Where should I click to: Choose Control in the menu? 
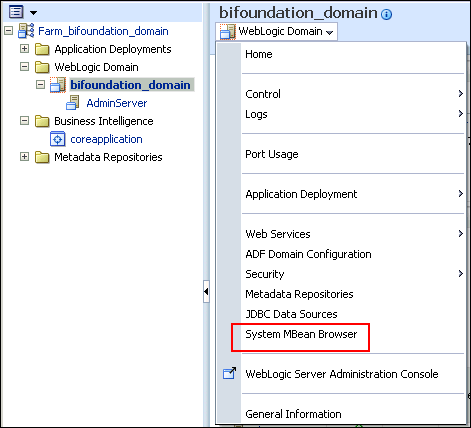(x=263, y=94)
